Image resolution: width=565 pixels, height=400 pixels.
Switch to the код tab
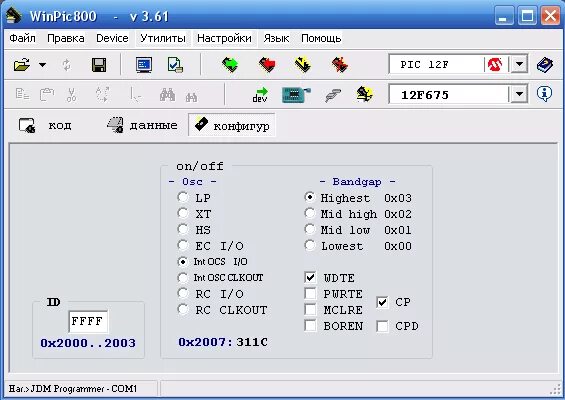(45, 125)
